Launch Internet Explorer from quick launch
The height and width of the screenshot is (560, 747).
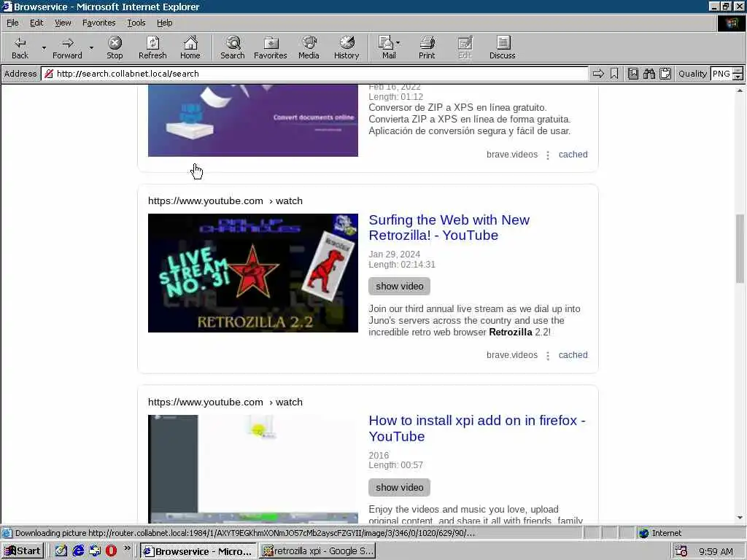(x=78, y=551)
